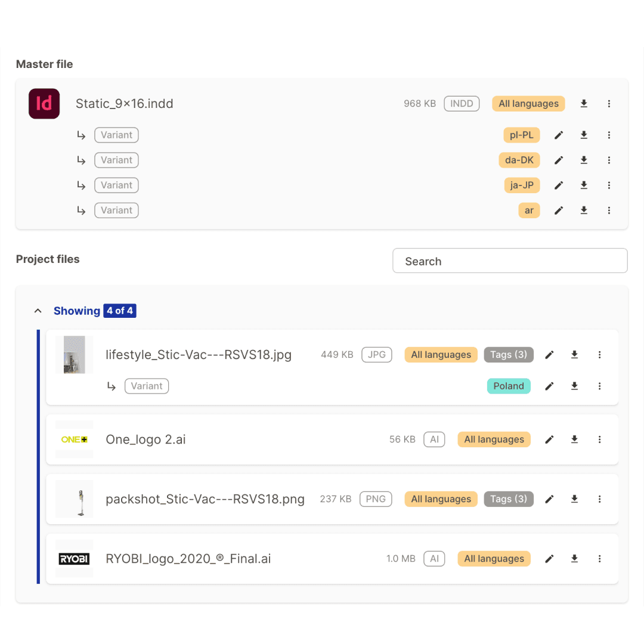Edit lifestyle_Stic-Vac---RSVS18.jpg with the pencil icon
Image resolution: width=644 pixels, height=644 pixels.
549,354
